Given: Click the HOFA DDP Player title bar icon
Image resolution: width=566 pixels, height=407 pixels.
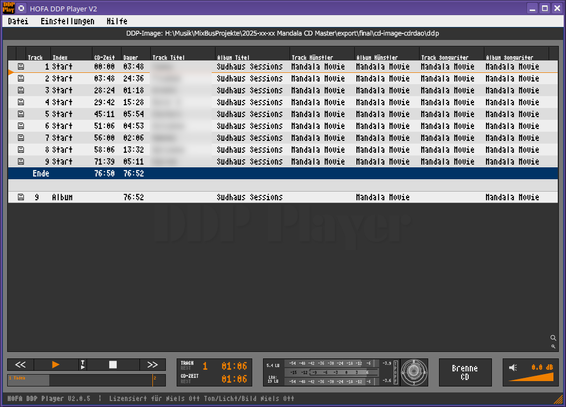Looking at the screenshot, I should [x=8, y=8].
